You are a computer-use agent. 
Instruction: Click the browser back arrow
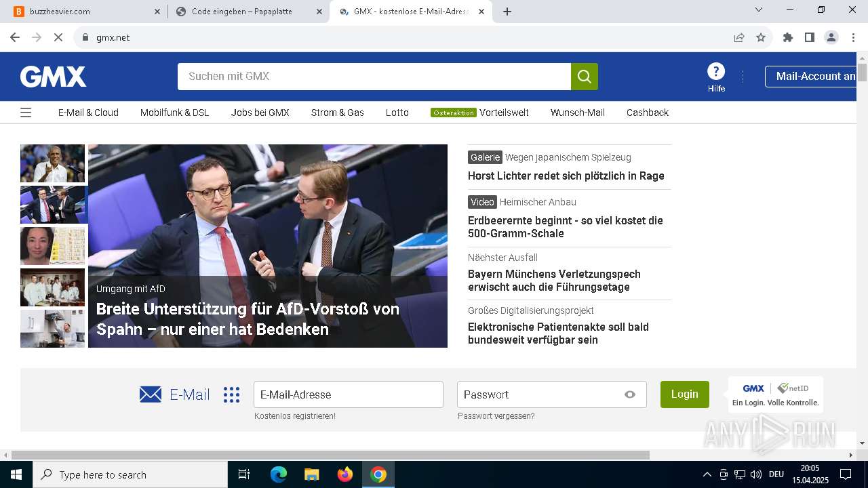coord(15,37)
